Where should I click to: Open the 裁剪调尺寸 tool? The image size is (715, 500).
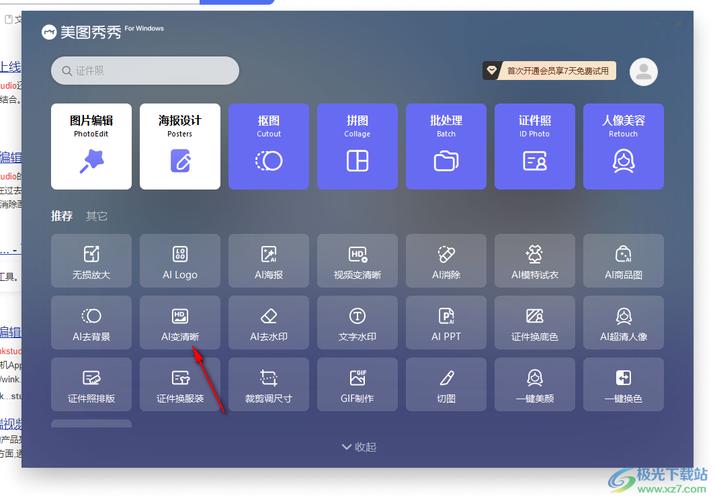click(269, 385)
